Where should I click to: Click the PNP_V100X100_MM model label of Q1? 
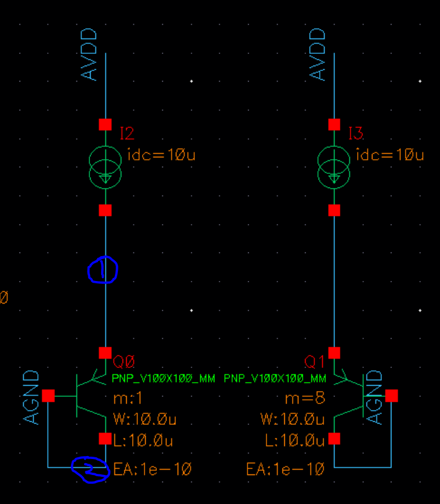[x=275, y=379]
